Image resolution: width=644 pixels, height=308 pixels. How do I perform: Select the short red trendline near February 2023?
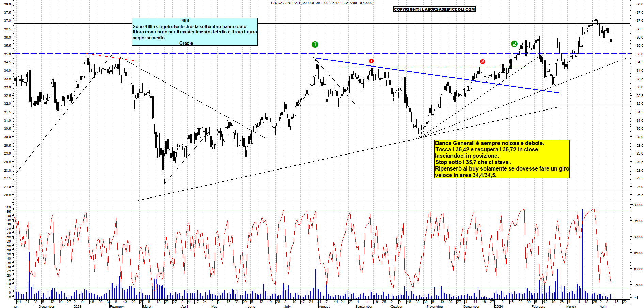[x=113, y=57]
